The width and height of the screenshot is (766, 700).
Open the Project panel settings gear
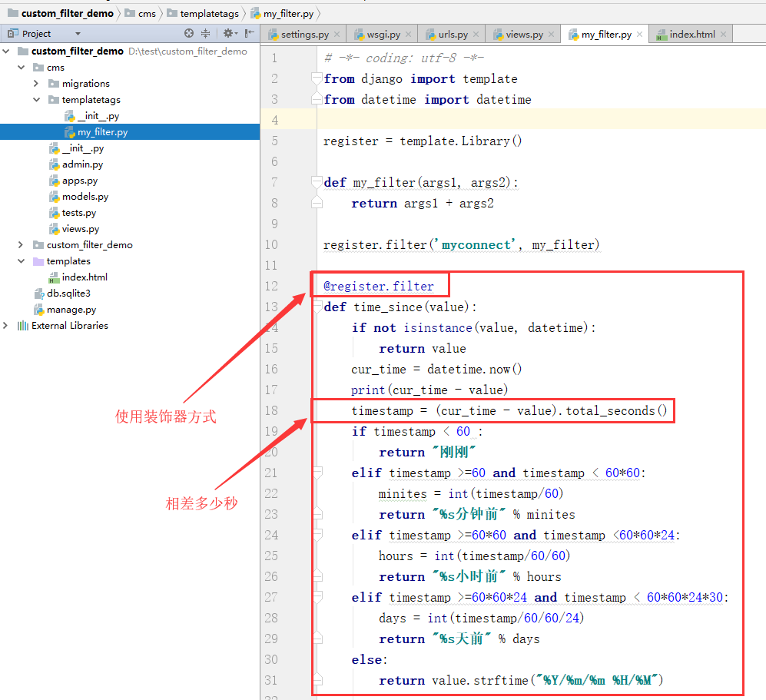230,33
